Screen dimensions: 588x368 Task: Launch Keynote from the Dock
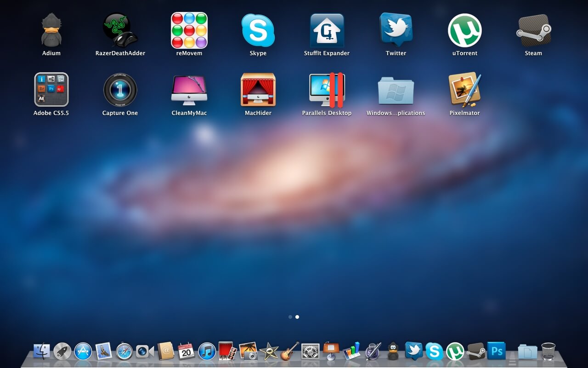click(x=331, y=351)
